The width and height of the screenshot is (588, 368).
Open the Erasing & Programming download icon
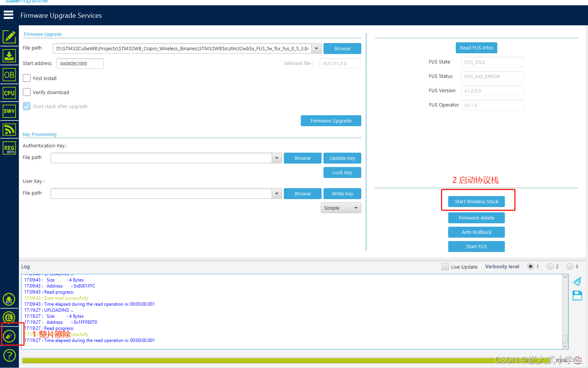(x=9, y=56)
